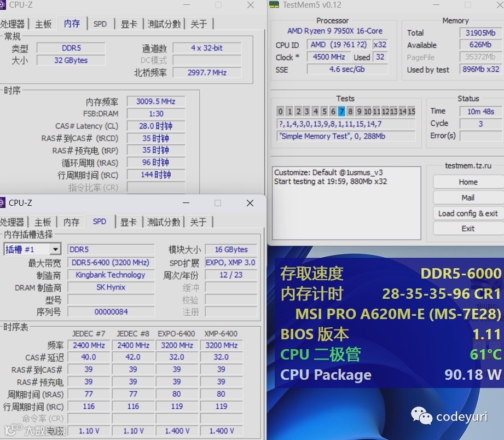
Task: Click highlighted test number 7 box
Action: click(341, 112)
